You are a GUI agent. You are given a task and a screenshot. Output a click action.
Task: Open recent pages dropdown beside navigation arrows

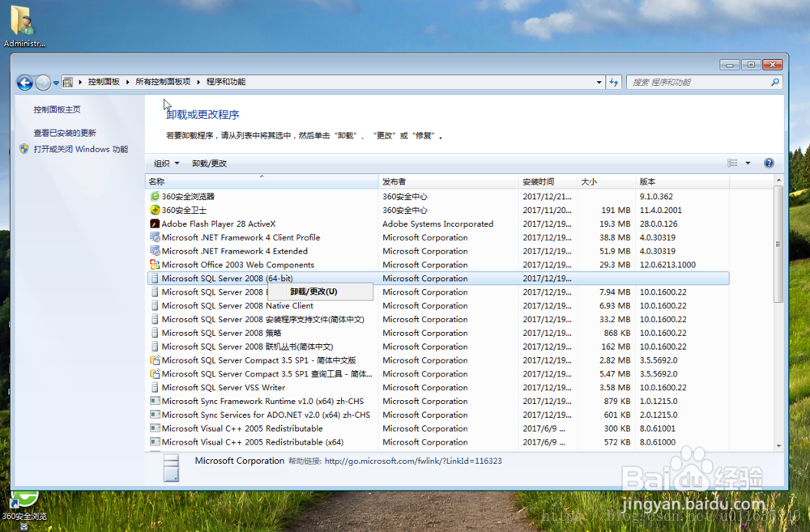[56, 83]
